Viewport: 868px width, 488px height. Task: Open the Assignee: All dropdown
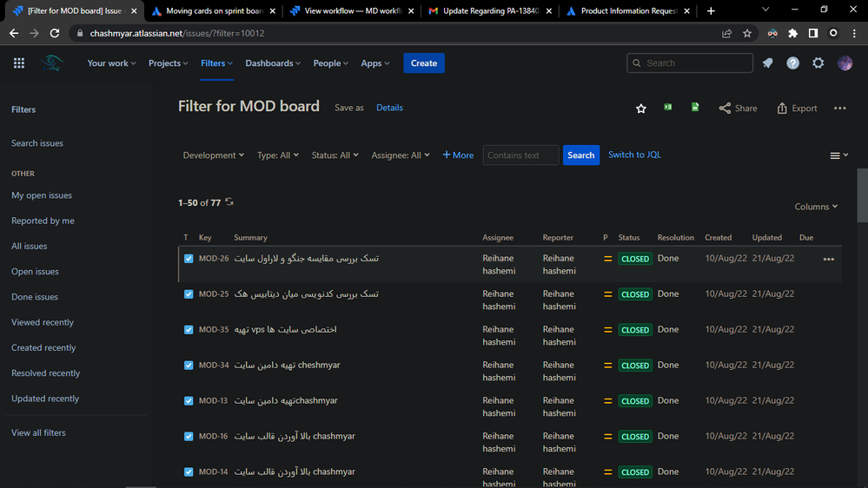pyautogui.click(x=401, y=155)
